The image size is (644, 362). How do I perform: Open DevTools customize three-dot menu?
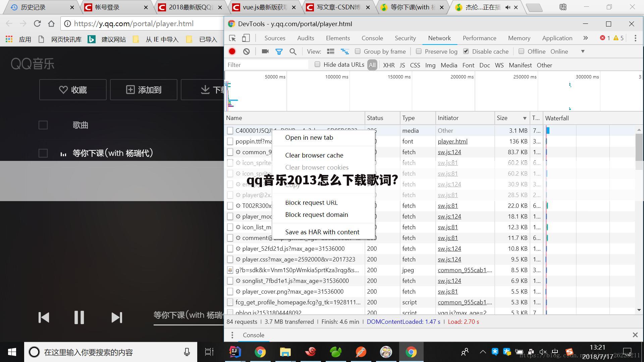coord(635,38)
